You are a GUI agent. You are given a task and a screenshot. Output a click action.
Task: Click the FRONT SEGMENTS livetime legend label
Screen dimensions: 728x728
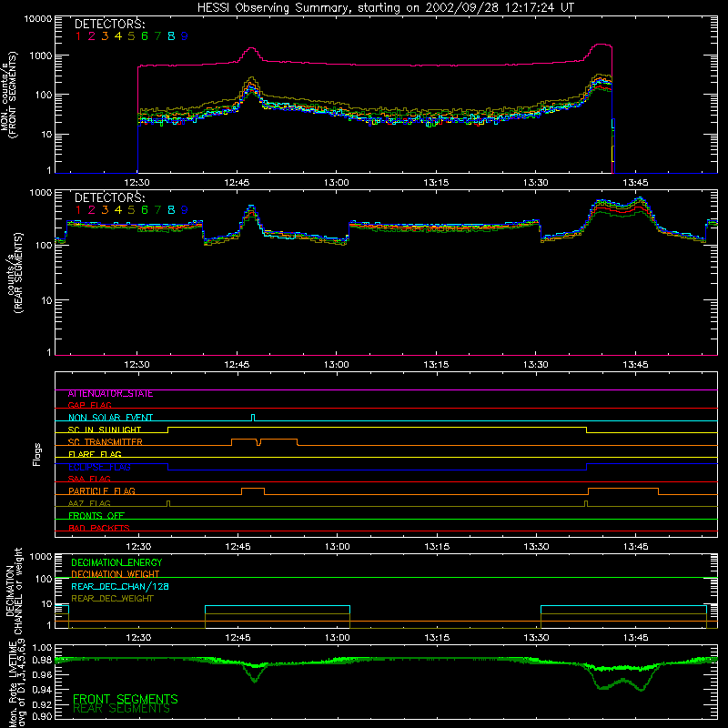(126, 699)
